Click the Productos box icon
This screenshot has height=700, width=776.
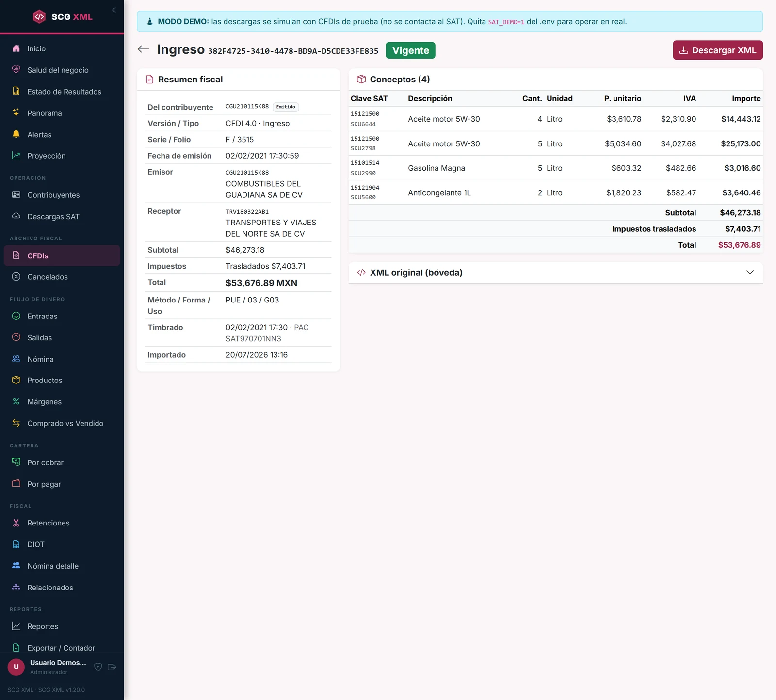(16, 380)
